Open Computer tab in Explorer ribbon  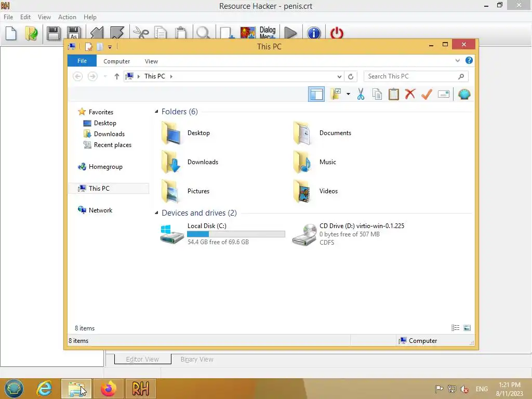point(117,61)
